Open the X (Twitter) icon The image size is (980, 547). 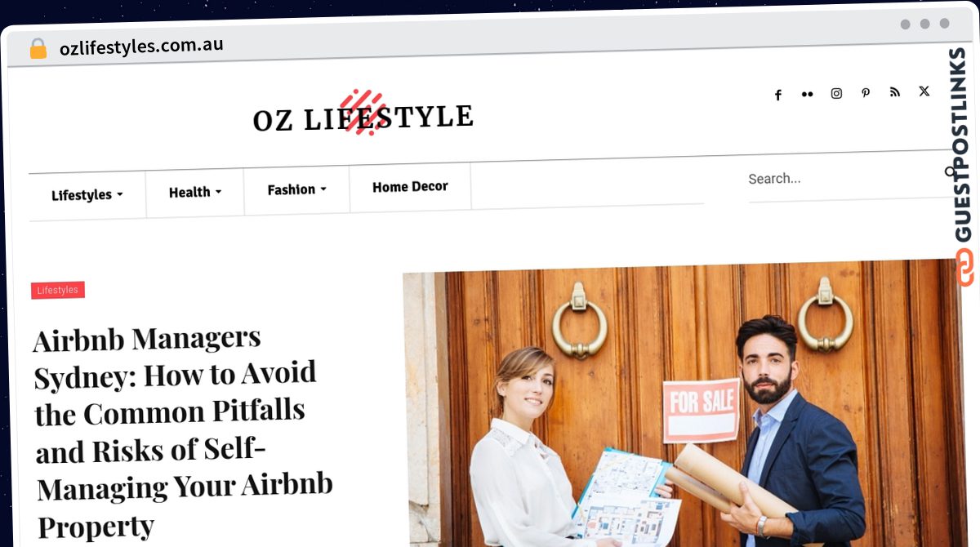(924, 91)
